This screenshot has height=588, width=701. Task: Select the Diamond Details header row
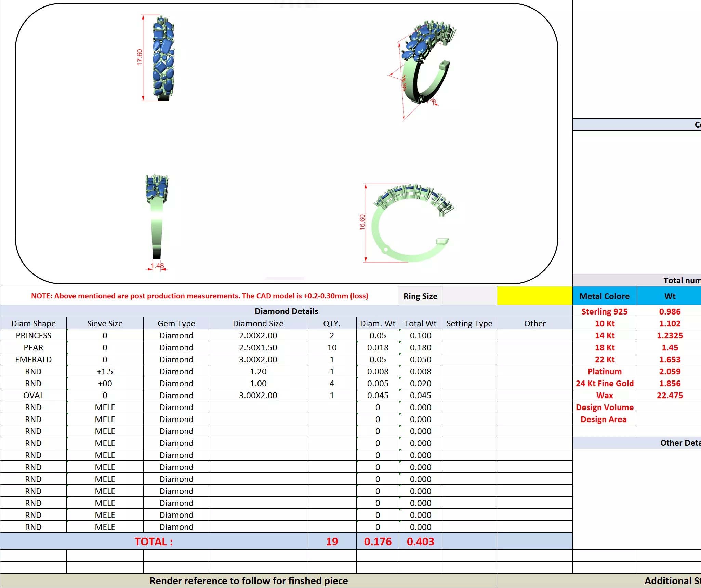(x=286, y=311)
